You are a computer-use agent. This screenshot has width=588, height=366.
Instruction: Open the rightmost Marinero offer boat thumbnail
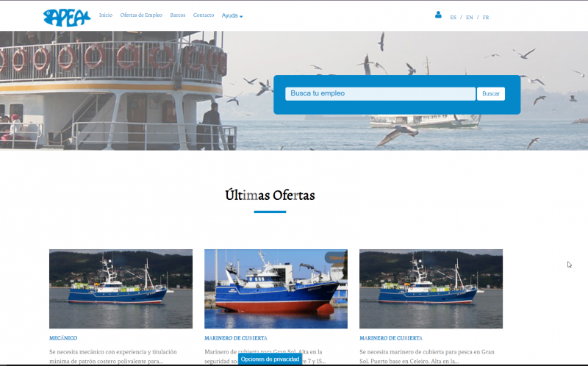431,289
